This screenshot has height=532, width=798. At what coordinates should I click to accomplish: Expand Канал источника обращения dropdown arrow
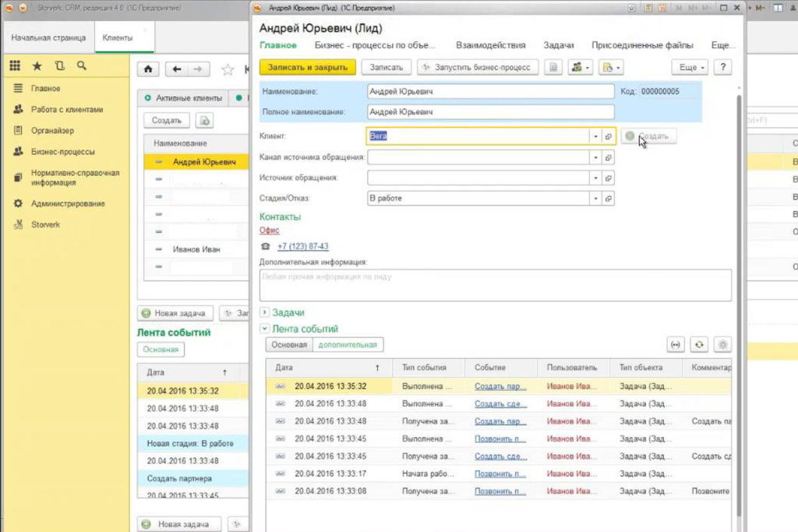tap(595, 157)
